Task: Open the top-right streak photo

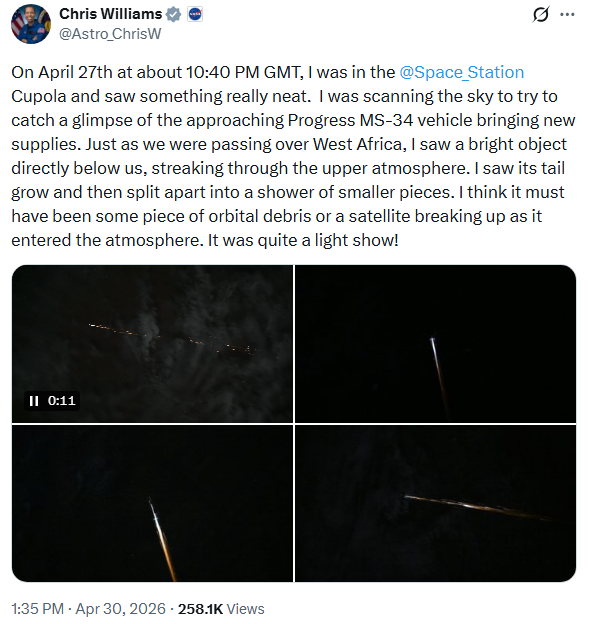Action: click(x=435, y=343)
